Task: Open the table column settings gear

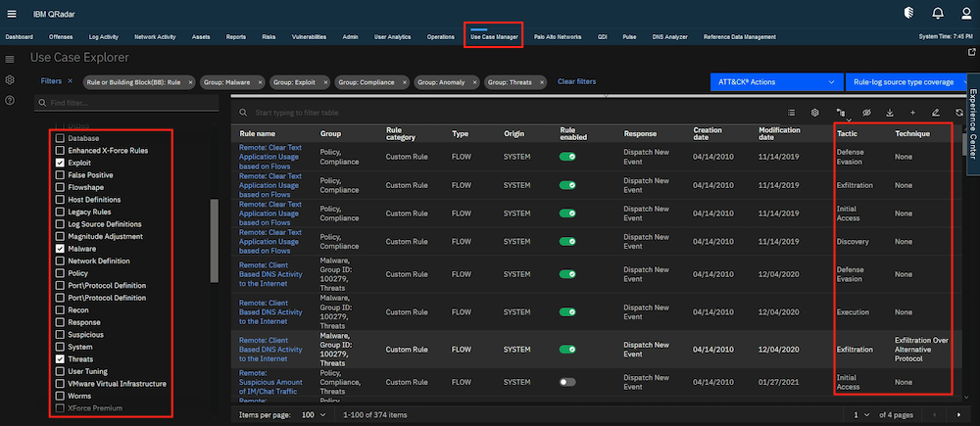Action: tap(815, 113)
